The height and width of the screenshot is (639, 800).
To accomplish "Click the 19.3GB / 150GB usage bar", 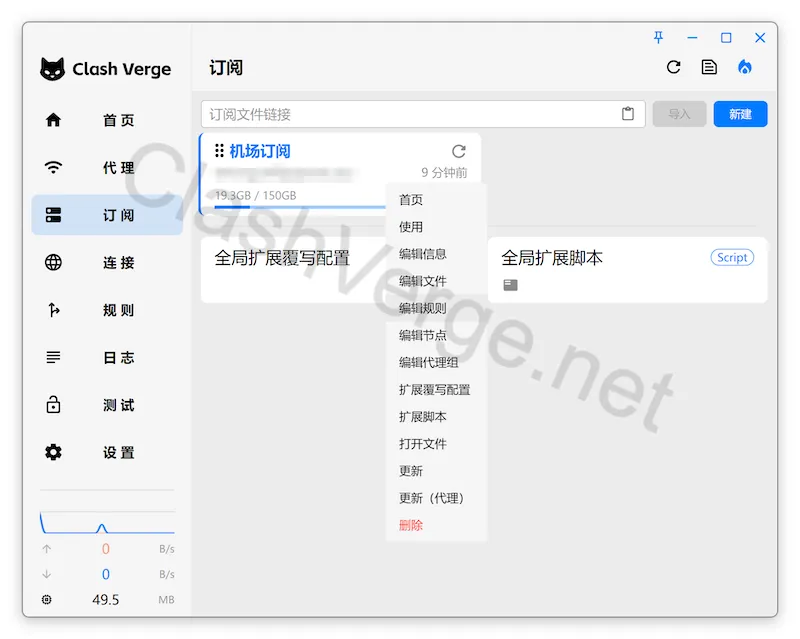I will tap(300, 207).
